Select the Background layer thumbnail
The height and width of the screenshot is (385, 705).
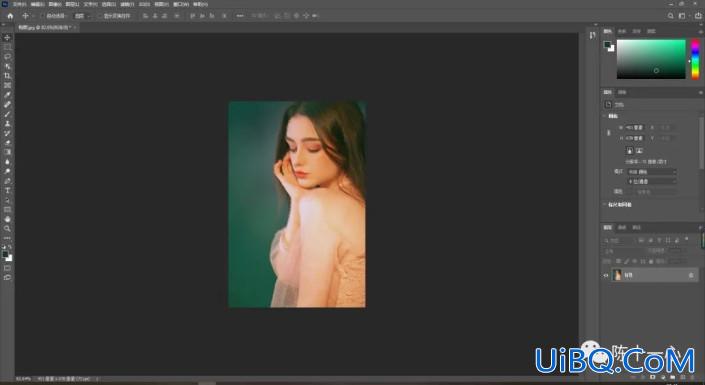coord(617,275)
